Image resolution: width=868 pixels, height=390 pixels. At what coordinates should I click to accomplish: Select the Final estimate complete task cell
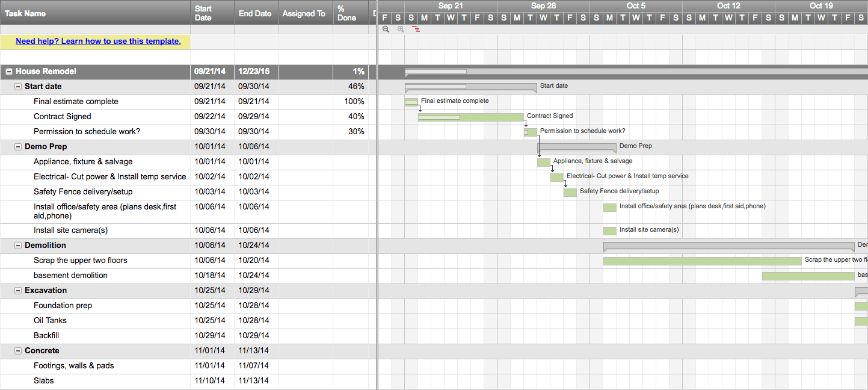coord(76,102)
